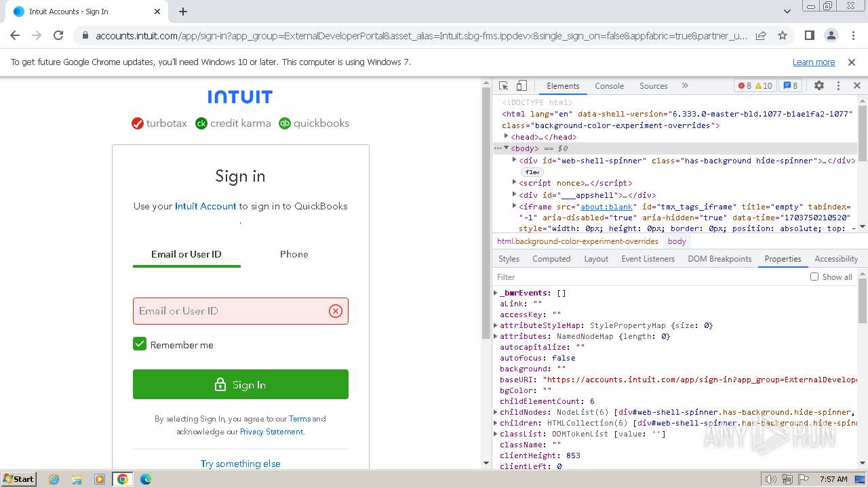Open Chrome profile avatar menu

(x=831, y=35)
